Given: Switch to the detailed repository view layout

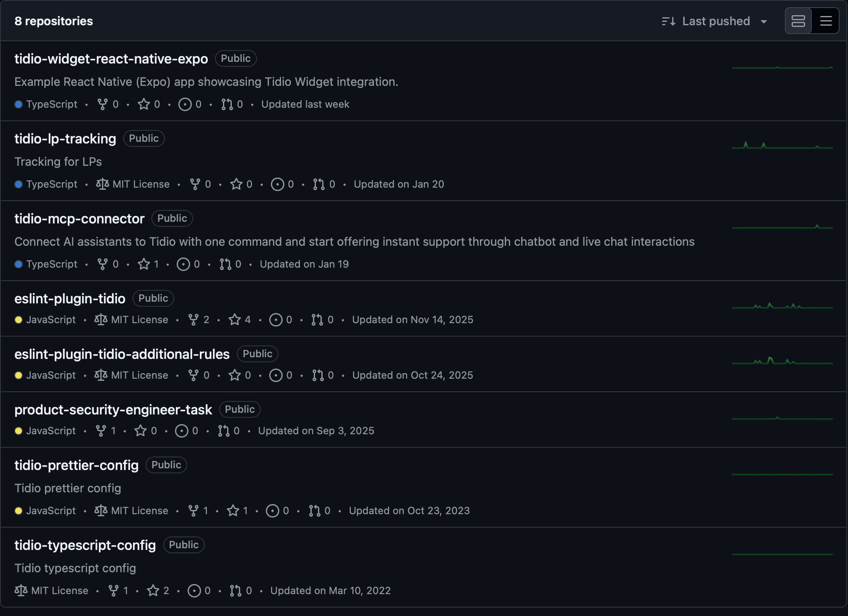Looking at the screenshot, I should pyautogui.click(x=798, y=20).
